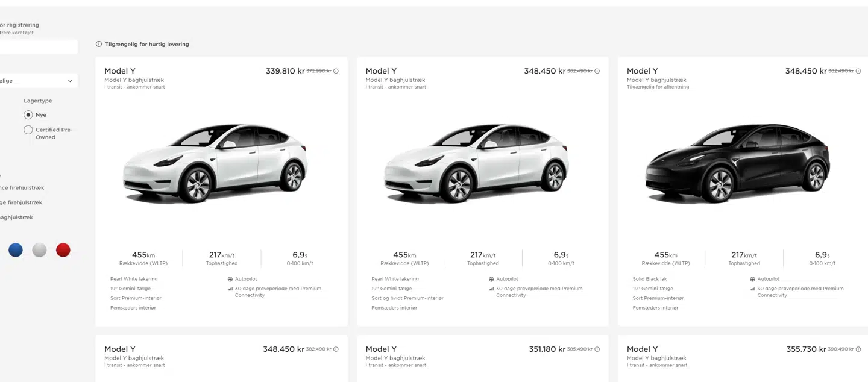This screenshot has height=382, width=868.
Task: Click Premium Connectivity trial icon on black Model Y
Action: pos(753,289)
